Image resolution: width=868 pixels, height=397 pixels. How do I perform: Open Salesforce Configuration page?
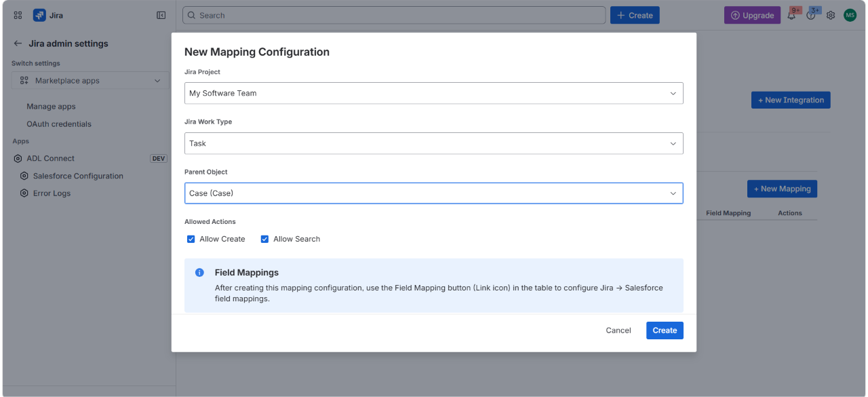(x=78, y=176)
